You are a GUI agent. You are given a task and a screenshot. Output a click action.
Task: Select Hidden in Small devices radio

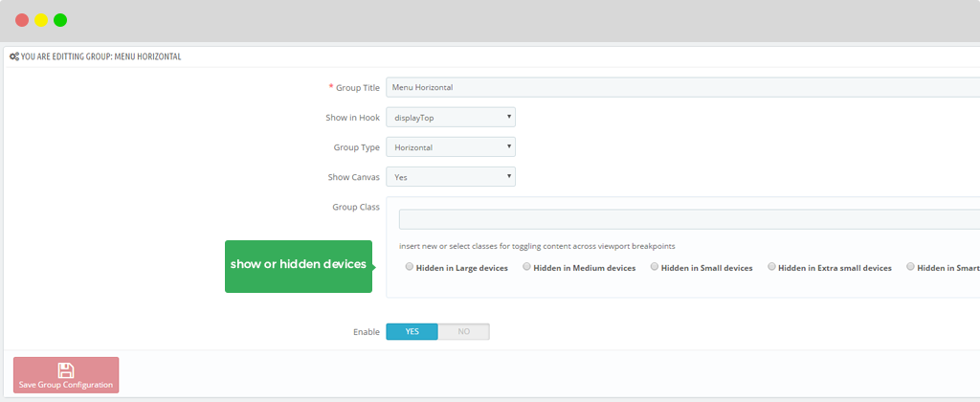click(x=655, y=266)
